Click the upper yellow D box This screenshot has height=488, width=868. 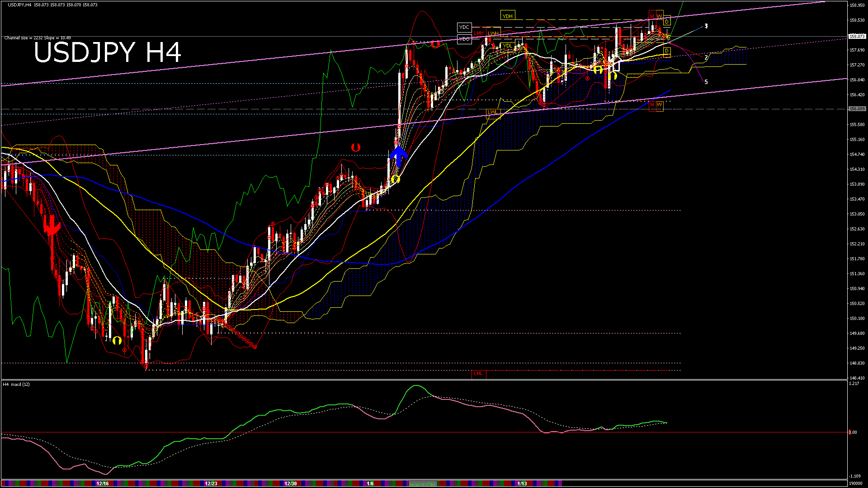pyautogui.click(x=666, y=22)
